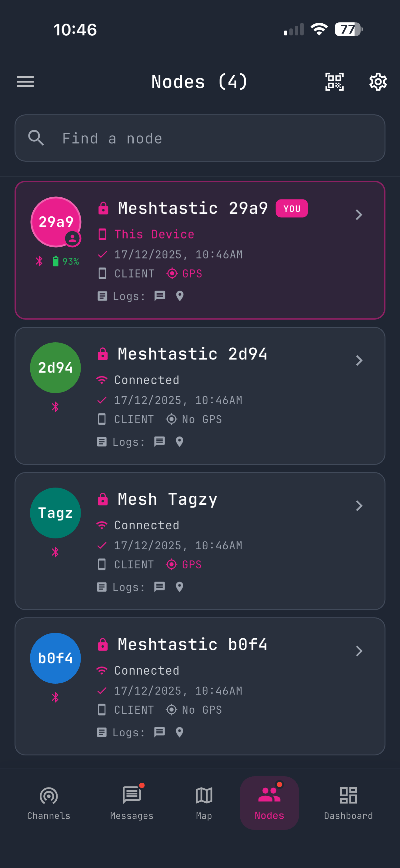Image resolution: width=400 pixels, height=868 pixels.
Task: Open the QR code scanner
Action: coord(335,81)
